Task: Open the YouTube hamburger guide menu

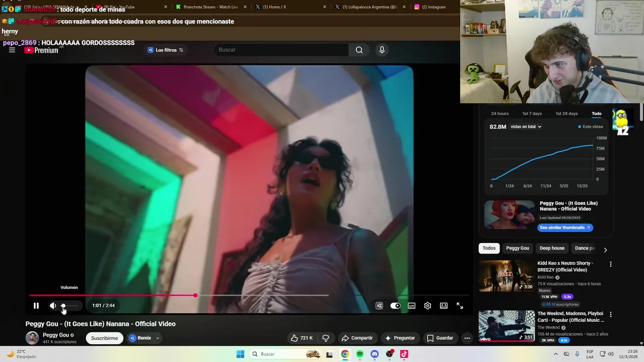Action: pos(12,50)
